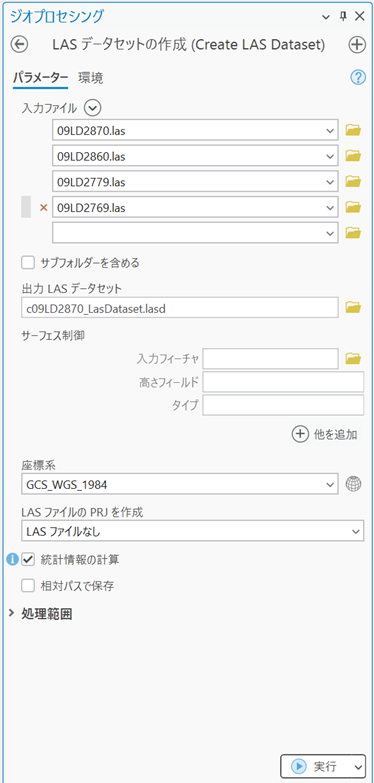Switch to the 環境 tab
This screenshot has height=783, width=374.
[90, 77]
